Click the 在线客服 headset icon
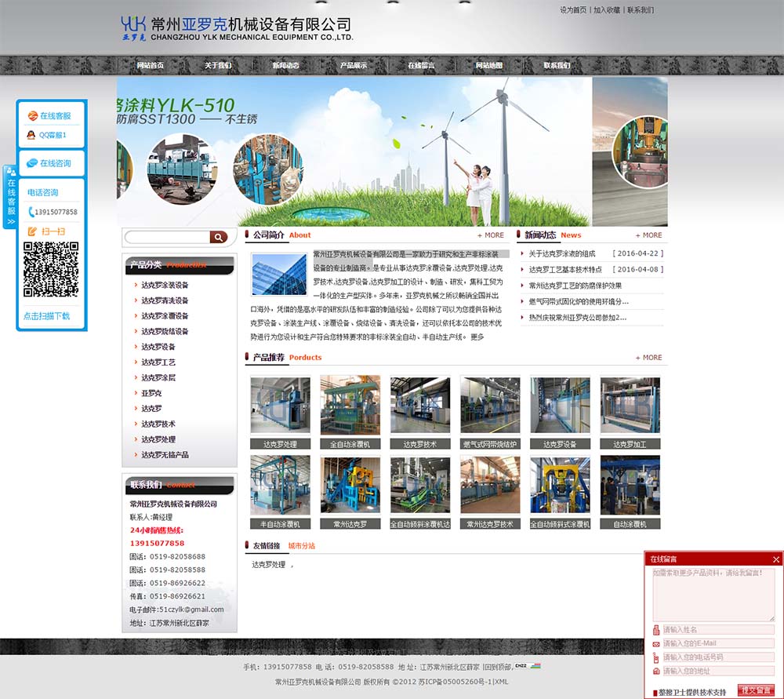This screenshot has height=699, width=784. (x=32, y=115)
